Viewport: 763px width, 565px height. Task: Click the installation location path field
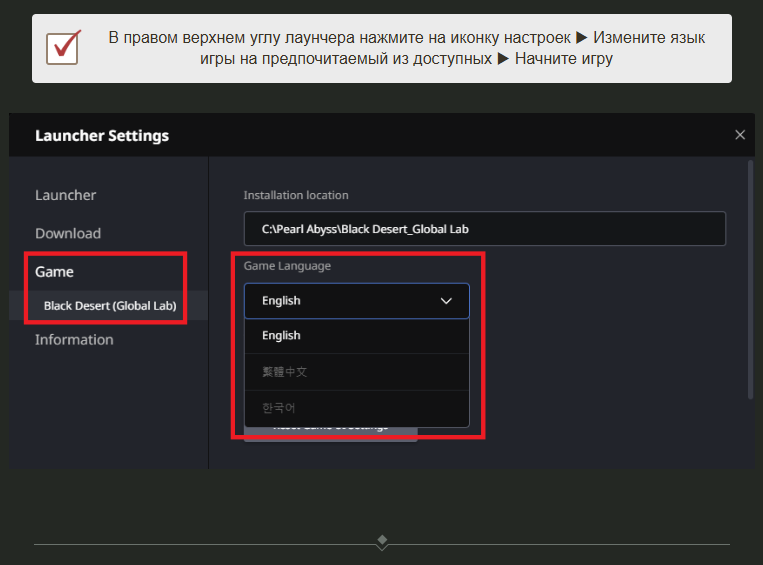pyautogui.click(x=485, y=229)
